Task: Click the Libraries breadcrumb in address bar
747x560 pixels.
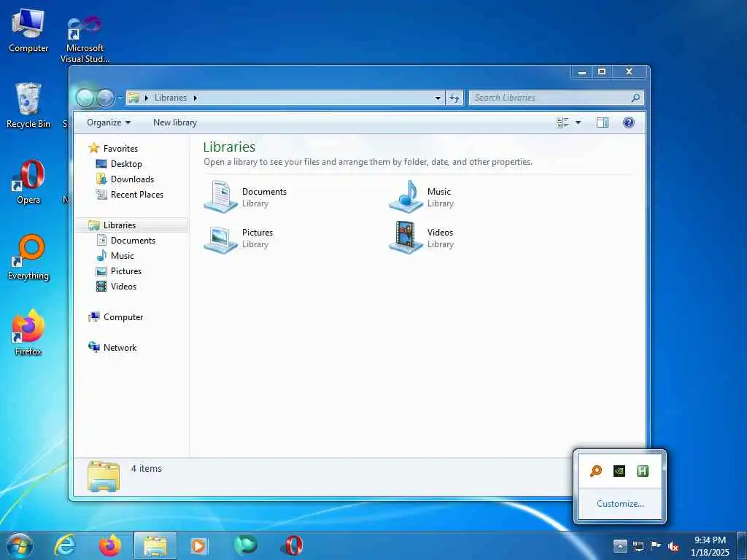Action: click(171, 98)
